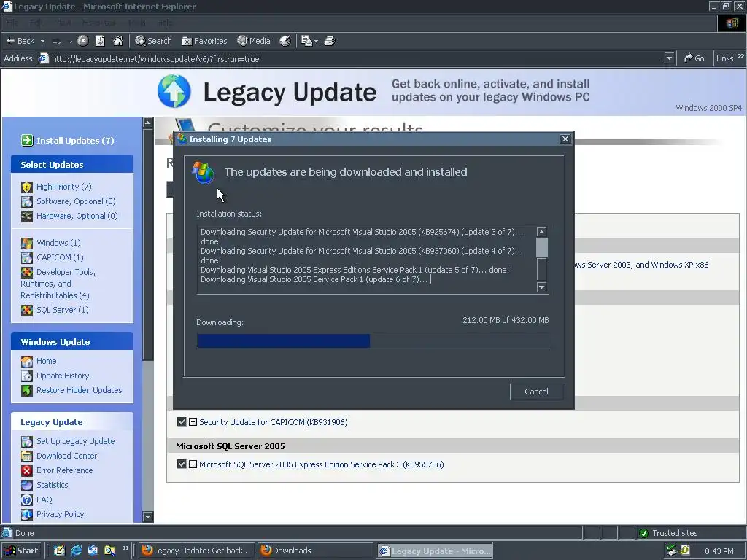The width and height of the screenshot is (747, 560).
Task: Click the History clock icon
Action: pos(285,41)
